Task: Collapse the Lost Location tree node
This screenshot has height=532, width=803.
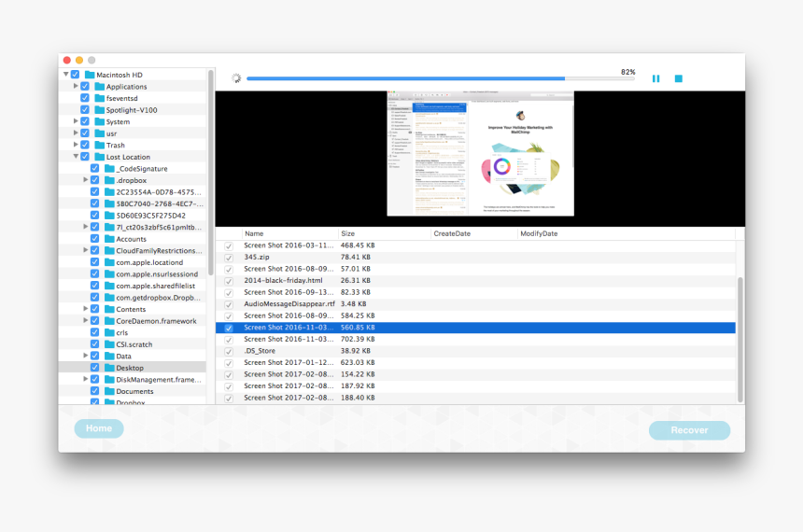Action: [76, 157]
